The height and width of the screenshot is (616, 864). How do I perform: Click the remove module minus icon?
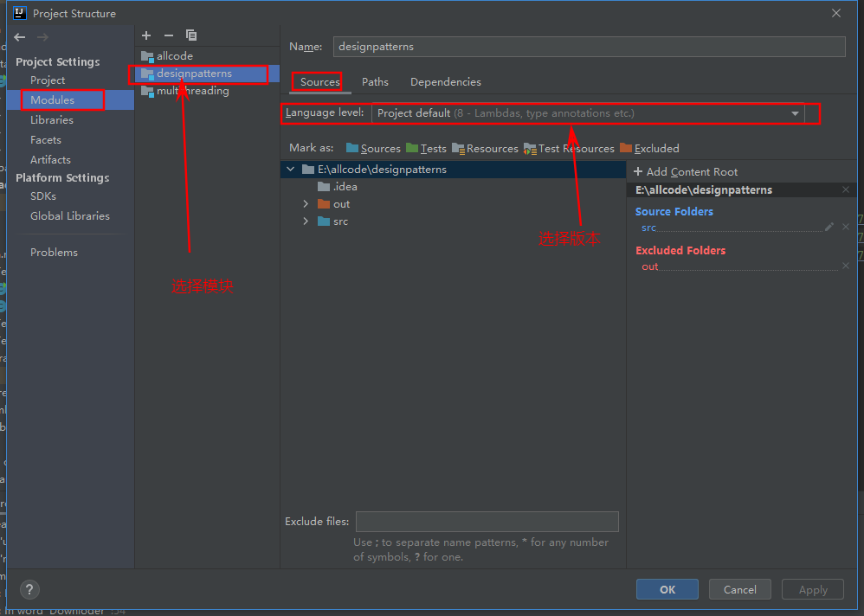pyautogui.click(x=169, y=35)
